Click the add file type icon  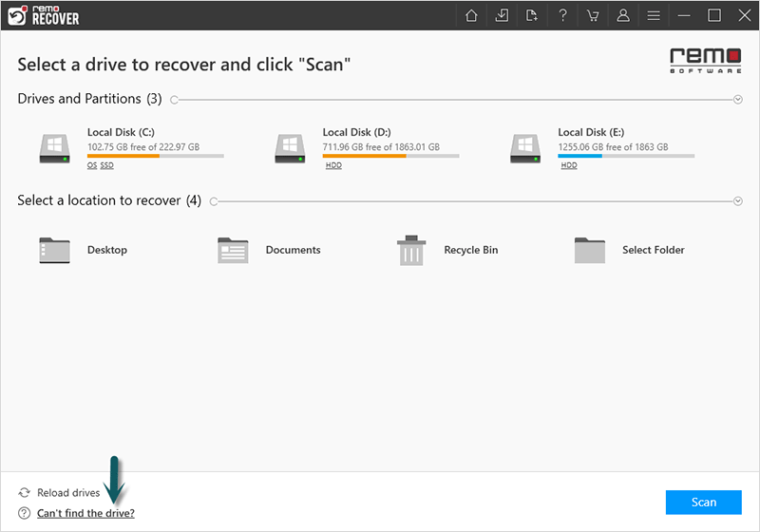(x=532, y=15)
